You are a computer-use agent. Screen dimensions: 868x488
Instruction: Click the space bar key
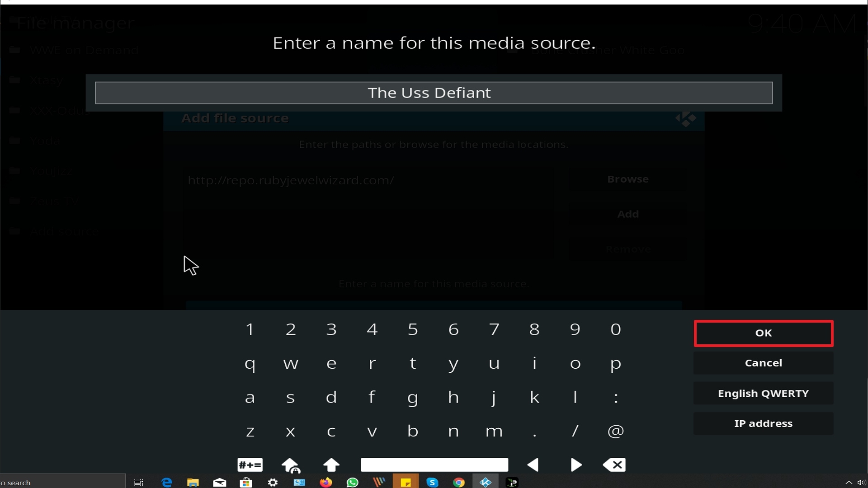click(434, 465)
